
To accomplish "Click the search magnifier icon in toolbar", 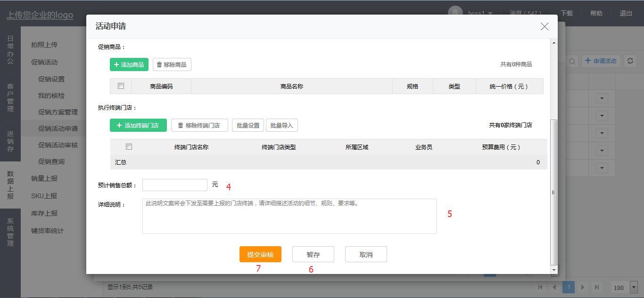I will [x=572, y=61].
